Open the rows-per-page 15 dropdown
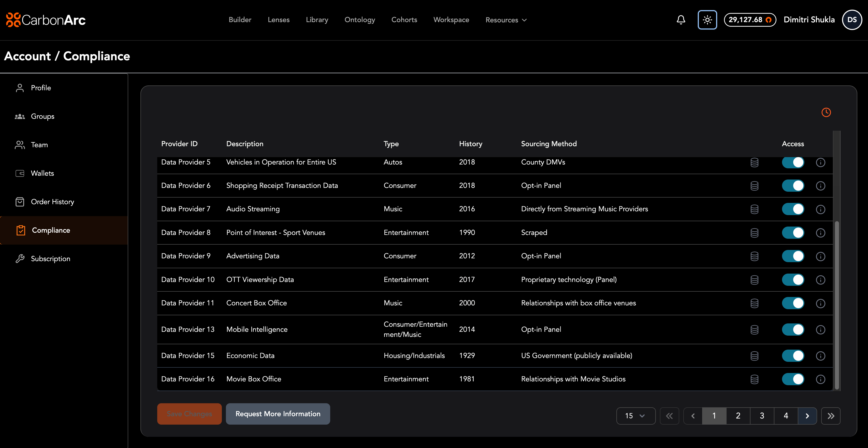Screen dimensions: 868x448 tap(635, 416)
